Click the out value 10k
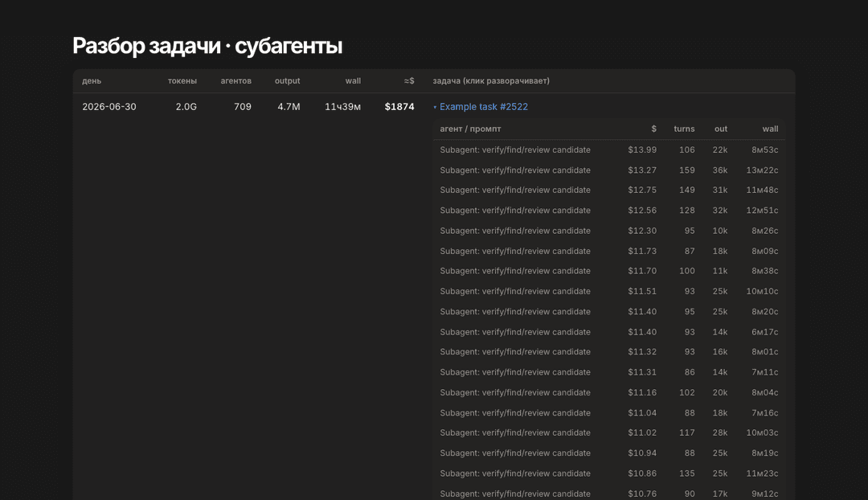 click(720, 231)
